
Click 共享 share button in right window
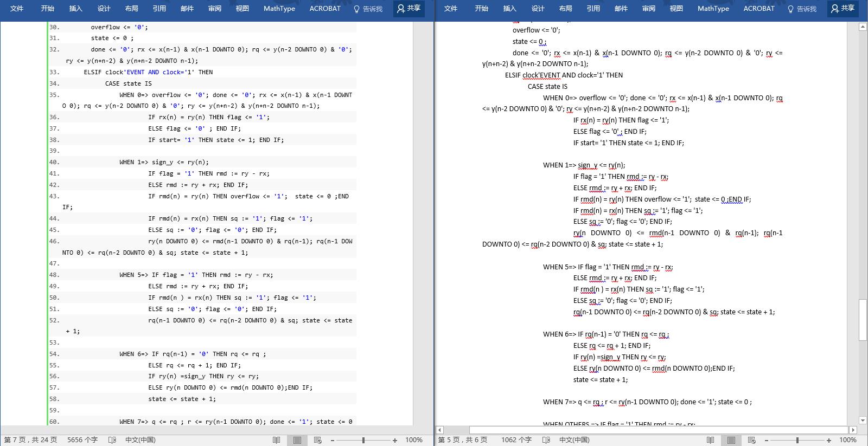point(843,8)
